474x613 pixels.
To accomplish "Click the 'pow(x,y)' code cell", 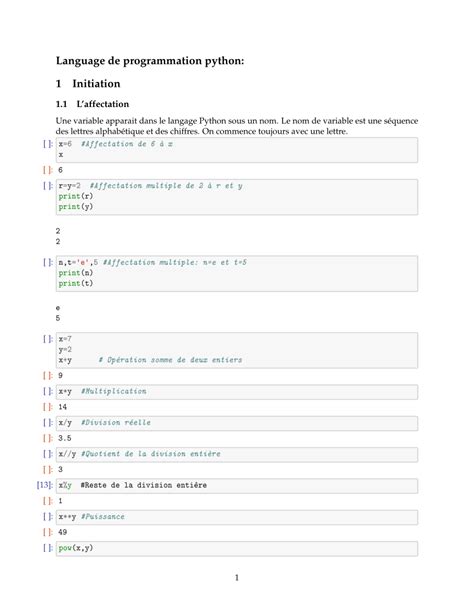I will [x=237, y=548].
